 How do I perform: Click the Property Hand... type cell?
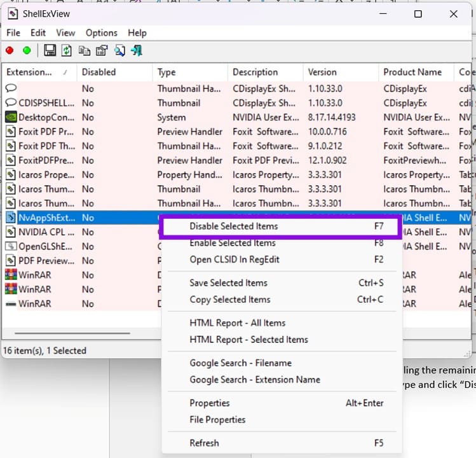click(x=190, y=175)
